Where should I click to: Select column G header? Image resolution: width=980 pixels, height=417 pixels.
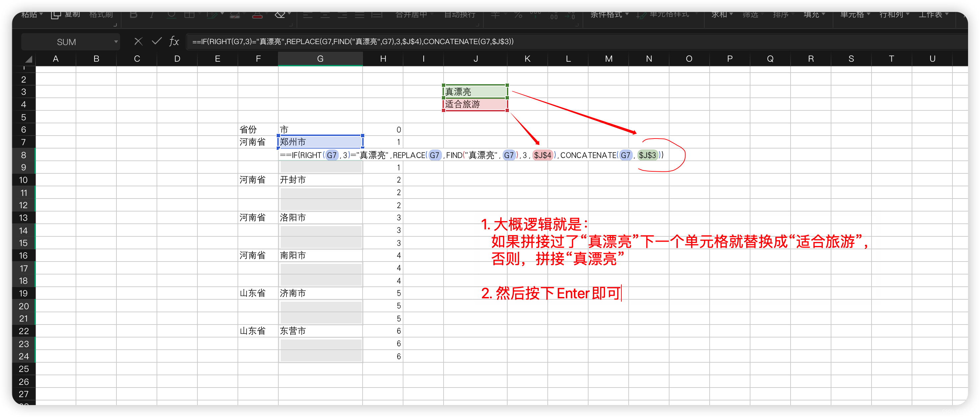(x=320, y=59)
